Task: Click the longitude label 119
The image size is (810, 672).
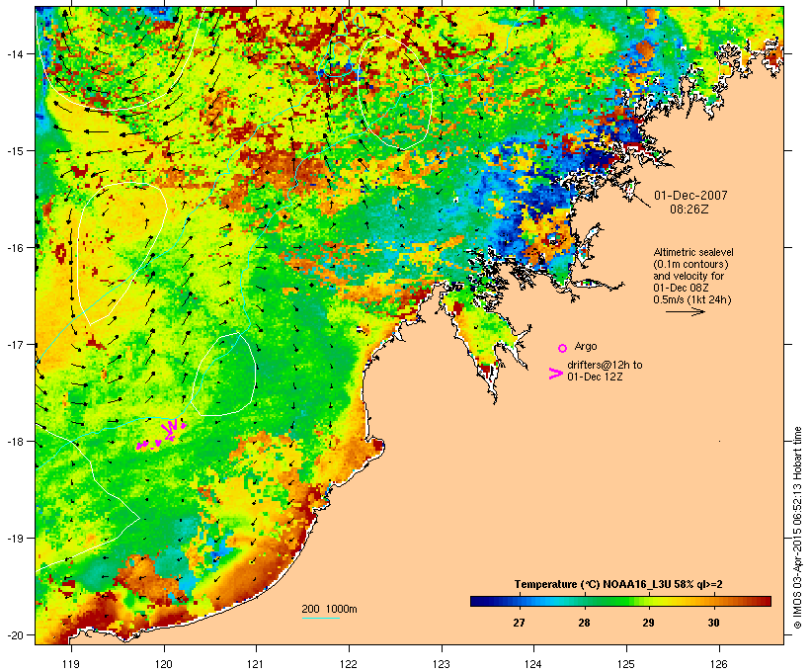Action: [71, 664]
